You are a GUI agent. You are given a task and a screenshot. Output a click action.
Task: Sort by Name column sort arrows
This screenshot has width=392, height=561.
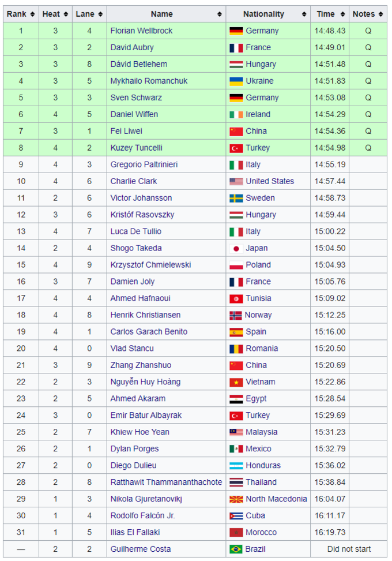[220, 14]
